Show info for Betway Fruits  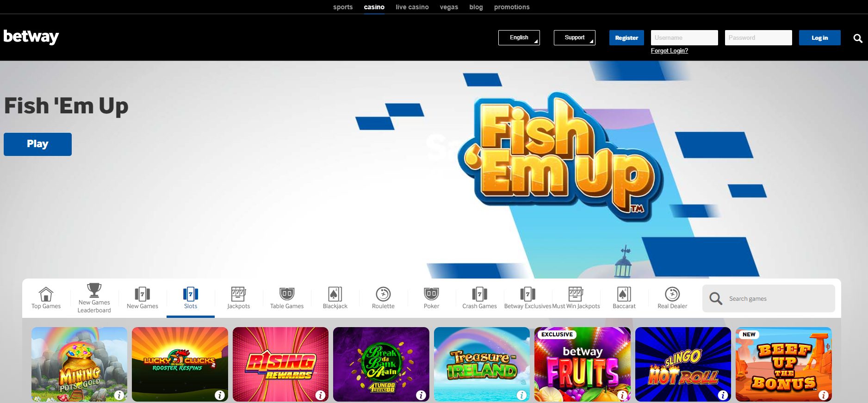click(x=622, y=395)
